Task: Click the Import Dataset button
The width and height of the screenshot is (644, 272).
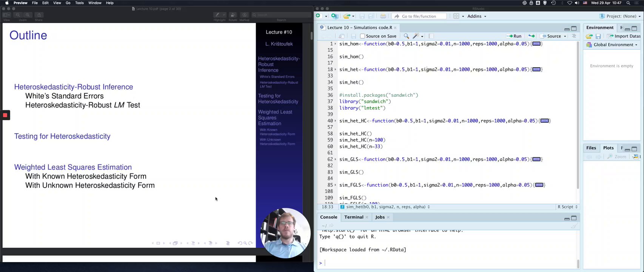Action: coord(624,36)
